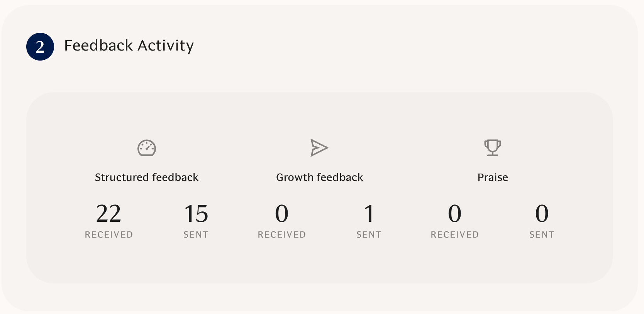Click the 22 structured feedback received count
644x314 pixels.
(x=108, y=213)
